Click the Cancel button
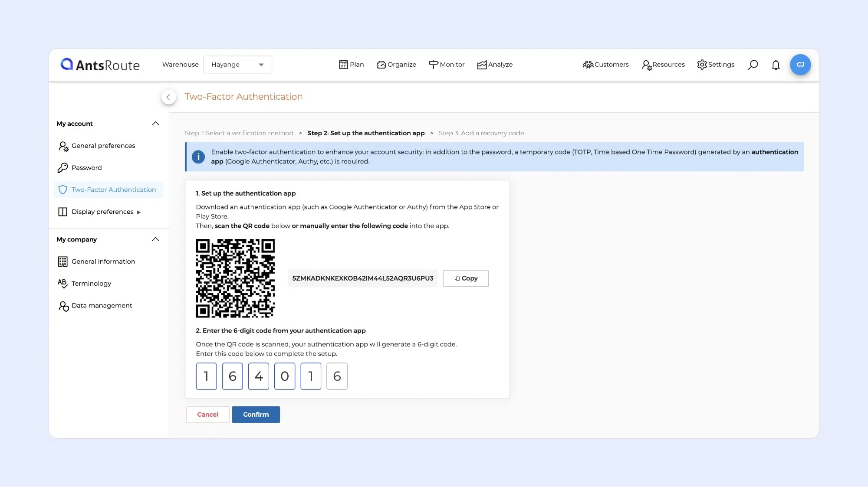Image resolution: width=868 pixels, height=487 pixels. pos(207,415)
